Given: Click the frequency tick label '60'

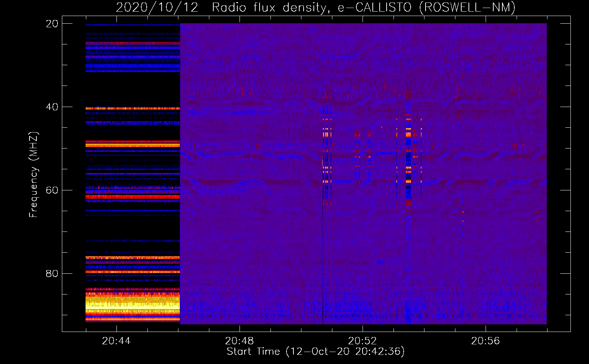Looking at the screenshot, I should tap(52, 190).
